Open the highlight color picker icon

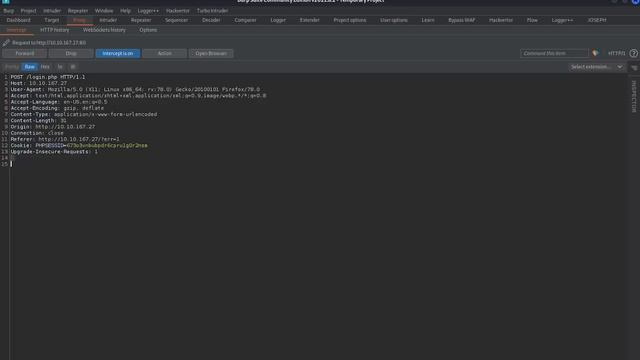(596, 53)
